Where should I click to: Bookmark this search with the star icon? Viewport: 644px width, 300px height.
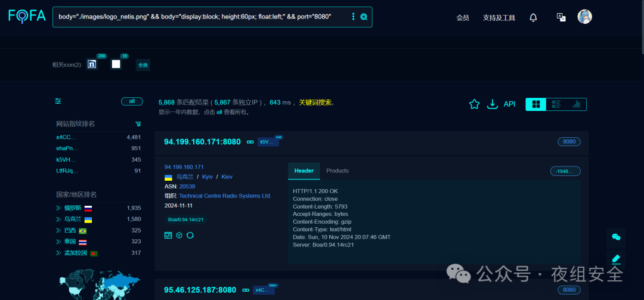click(x=475, y=104)
